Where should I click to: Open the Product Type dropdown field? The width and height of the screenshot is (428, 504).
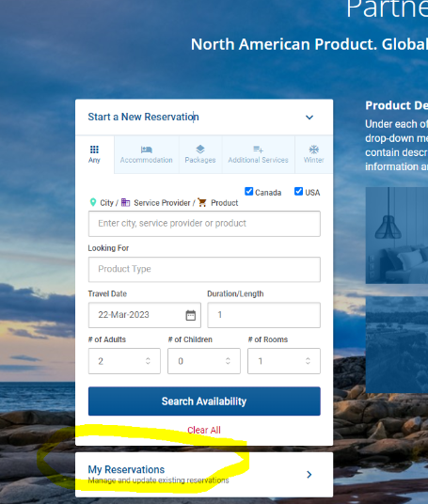[x=204, y=269]
